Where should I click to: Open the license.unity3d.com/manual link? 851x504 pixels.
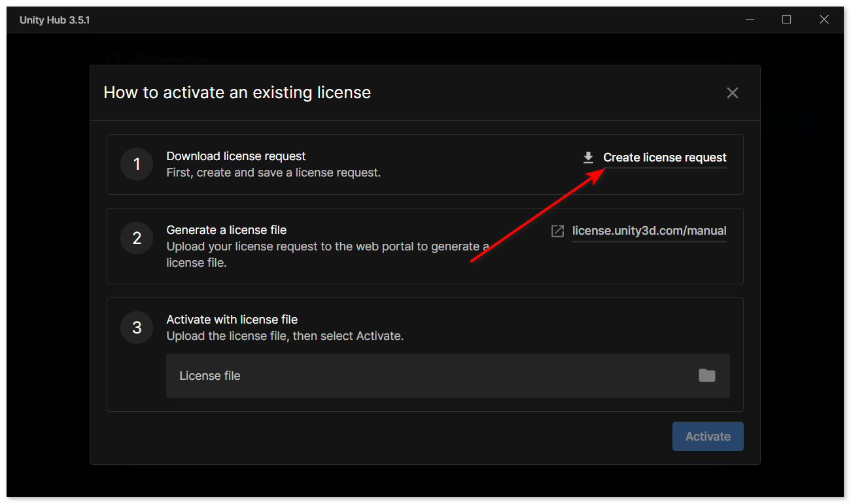tap(649, 231)
